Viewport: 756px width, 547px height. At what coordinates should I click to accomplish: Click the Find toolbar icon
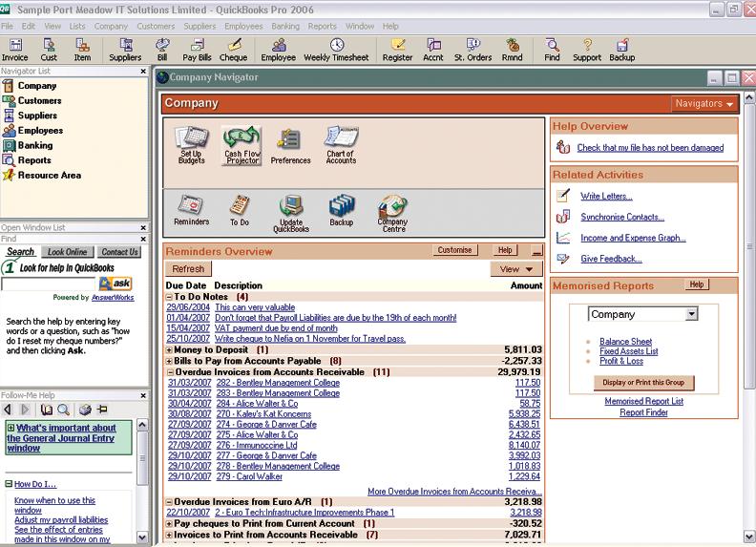[552, 51]
